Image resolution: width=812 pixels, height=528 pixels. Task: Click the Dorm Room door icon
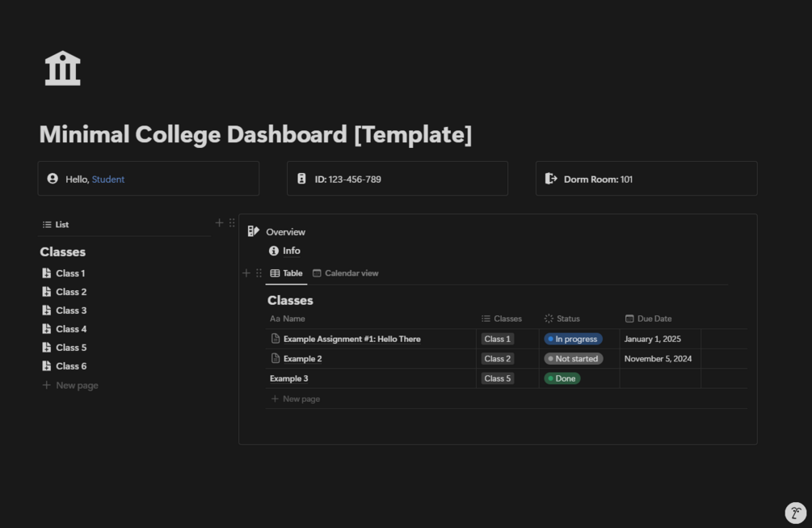coord(551,179)
